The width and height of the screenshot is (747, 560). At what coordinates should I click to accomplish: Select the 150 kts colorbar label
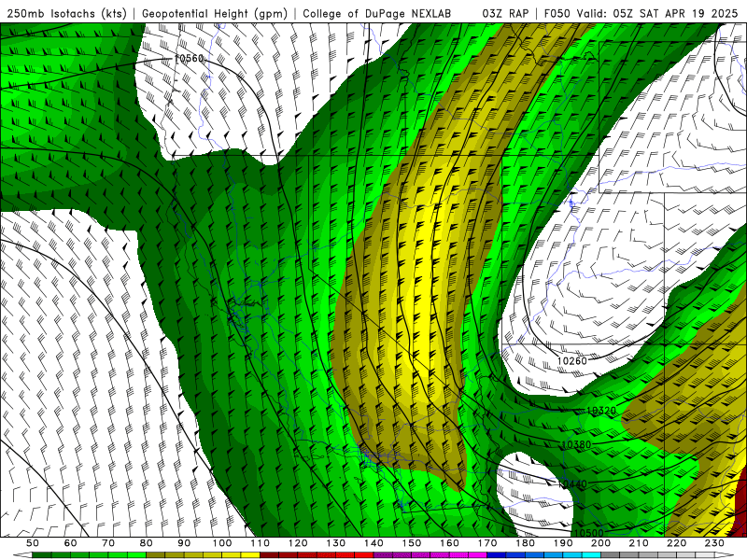click(412, 543)
